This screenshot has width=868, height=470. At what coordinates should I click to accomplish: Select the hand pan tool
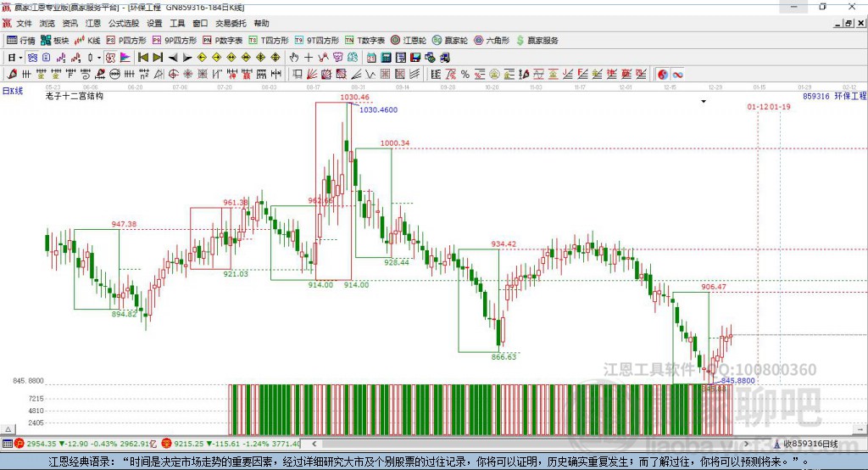294,58
